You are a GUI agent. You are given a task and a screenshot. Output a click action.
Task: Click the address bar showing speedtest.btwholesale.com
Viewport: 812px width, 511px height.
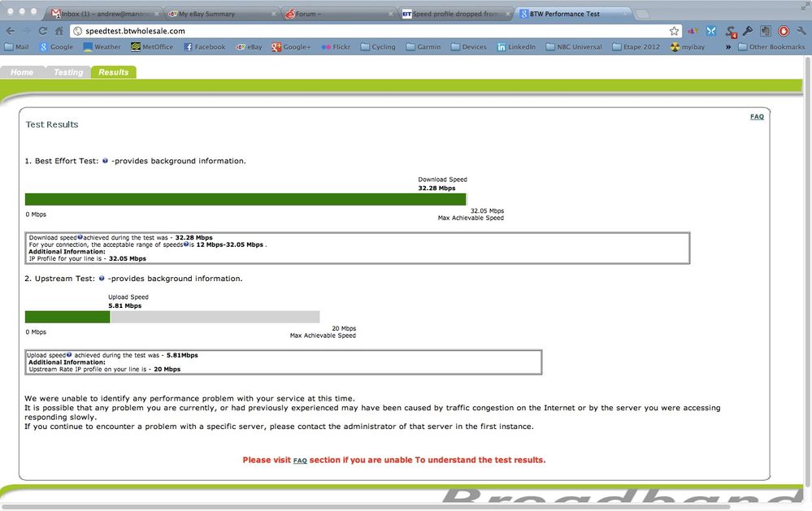pyautogui.click(x=376, y=31)
